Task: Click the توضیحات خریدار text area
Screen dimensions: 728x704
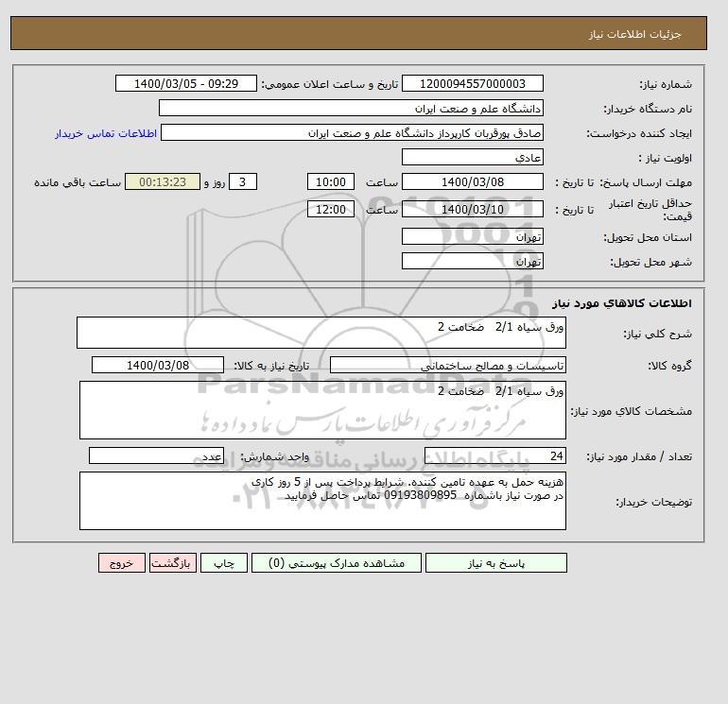Action: (x=322, y=501)
